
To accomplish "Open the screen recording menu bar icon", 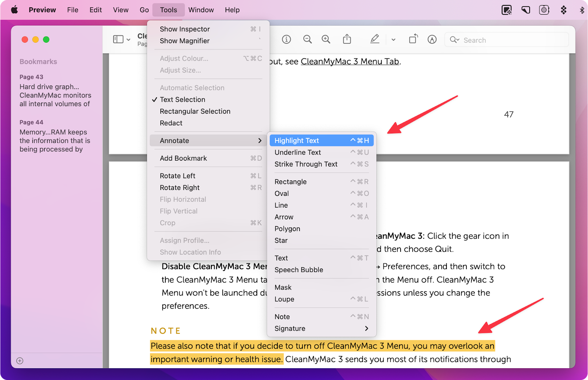I will pos(544,10).
